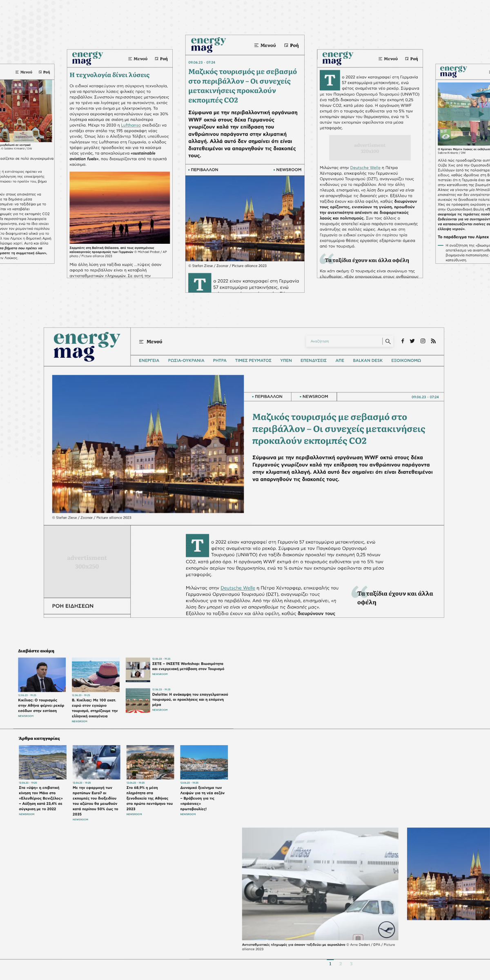Image resolution: width=490 pixels, height=980 pixels.
Task: Select BALKAN DESK in the navigation bar
Action: pyautogui.click(x=368, y=361)
